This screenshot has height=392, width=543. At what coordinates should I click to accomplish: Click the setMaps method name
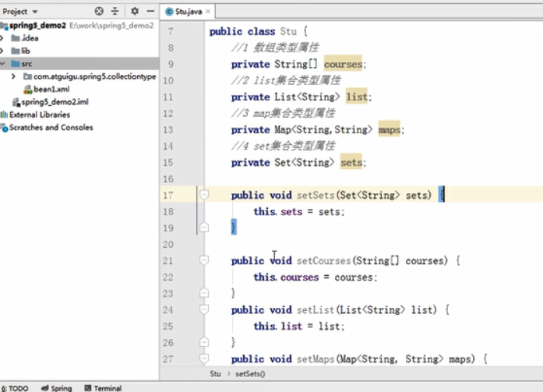tap(316, 358)
